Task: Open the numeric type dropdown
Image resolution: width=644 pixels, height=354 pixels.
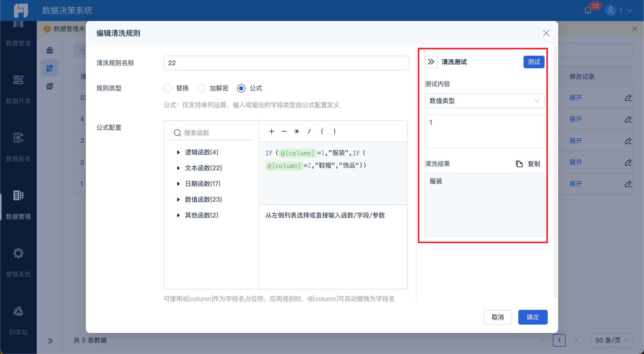Action: coord(484,101)
